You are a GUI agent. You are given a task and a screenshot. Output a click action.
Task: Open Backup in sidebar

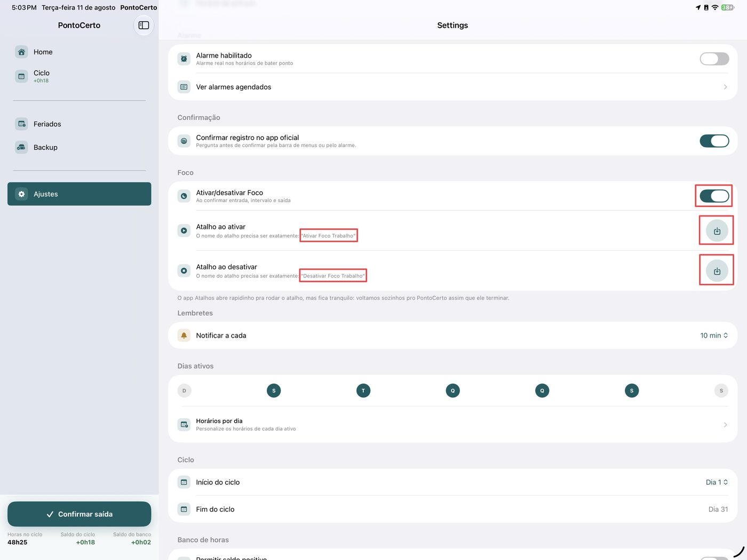point(79,147)
